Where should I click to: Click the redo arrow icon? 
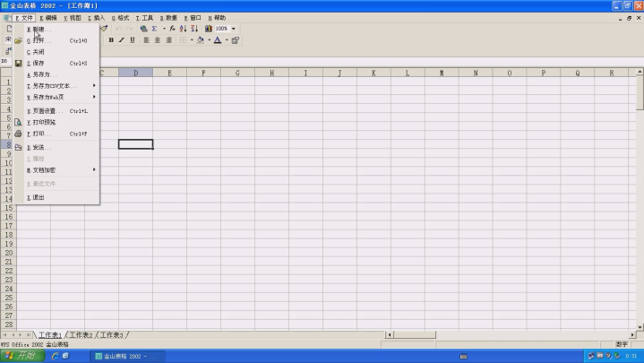130,29
